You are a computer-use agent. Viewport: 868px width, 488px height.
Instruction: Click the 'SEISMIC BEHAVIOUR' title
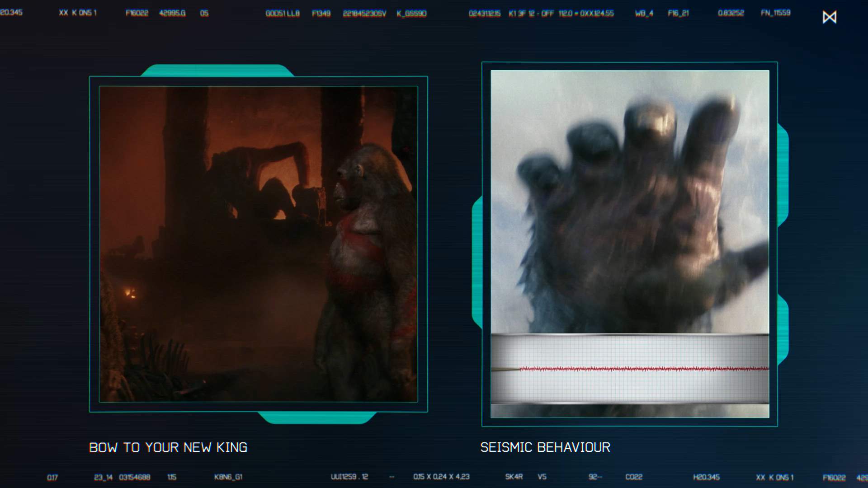[x=545, y=447]
